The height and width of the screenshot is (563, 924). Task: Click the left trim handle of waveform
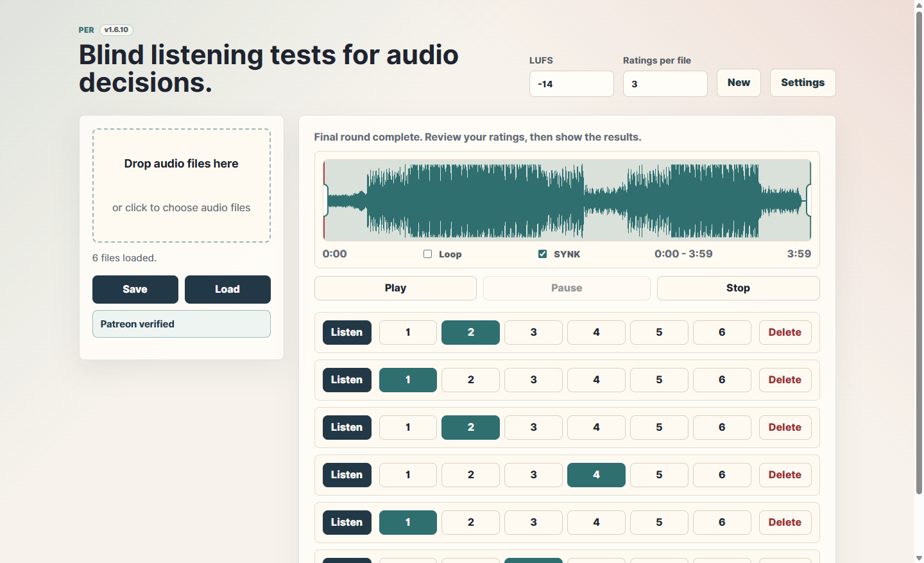click(325, 200)
